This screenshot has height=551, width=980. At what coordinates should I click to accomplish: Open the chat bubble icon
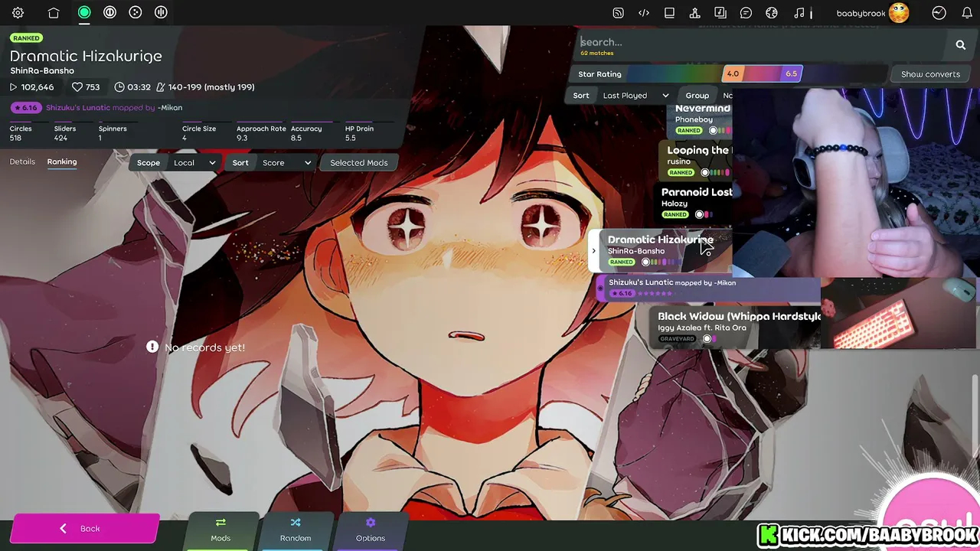(746, 13)
